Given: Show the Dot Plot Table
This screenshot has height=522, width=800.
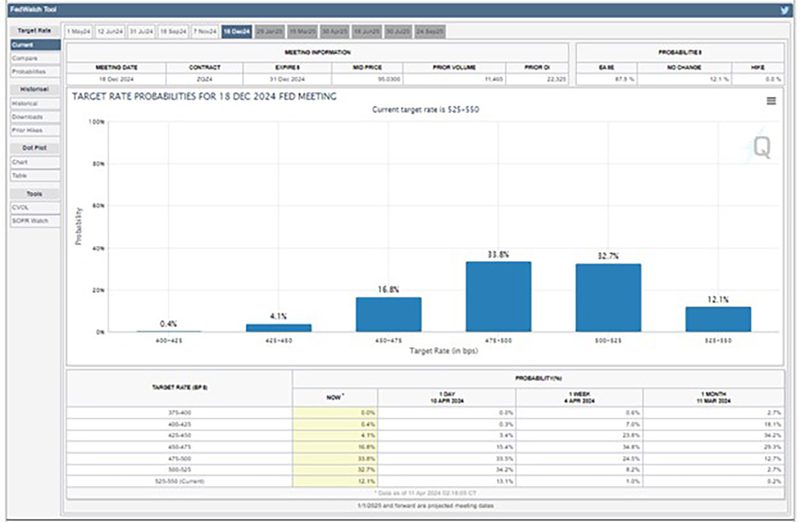Looking at the screenshot, I should (x=20, y=174).
